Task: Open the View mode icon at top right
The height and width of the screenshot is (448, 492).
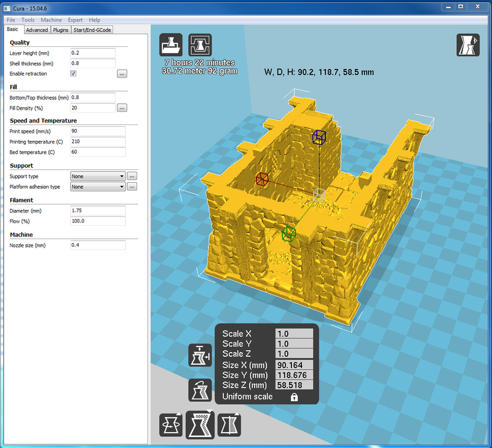Action: pos(468,45)
